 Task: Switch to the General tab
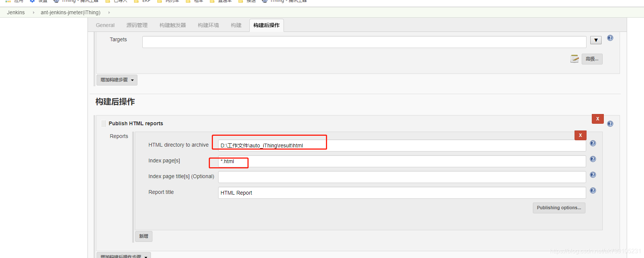tap(105, 25)
